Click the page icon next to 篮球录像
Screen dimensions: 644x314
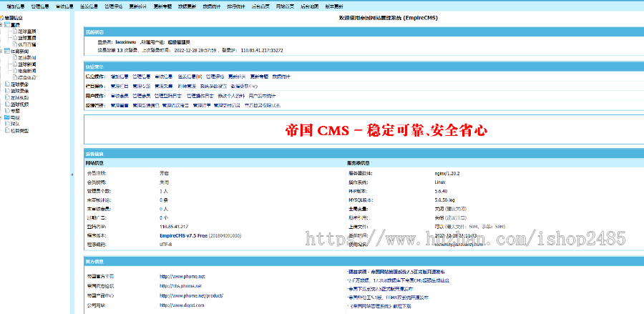(x=7, y=91)
